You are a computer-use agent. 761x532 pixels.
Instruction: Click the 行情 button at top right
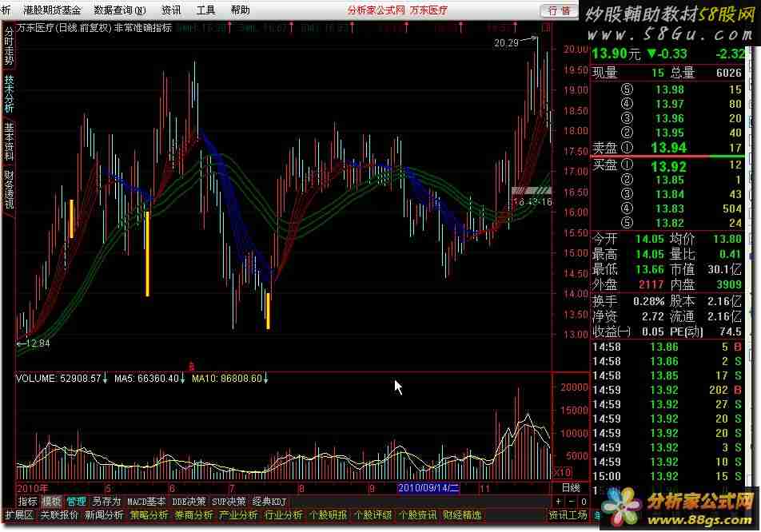pyautogui.click(x=559, y=10)
